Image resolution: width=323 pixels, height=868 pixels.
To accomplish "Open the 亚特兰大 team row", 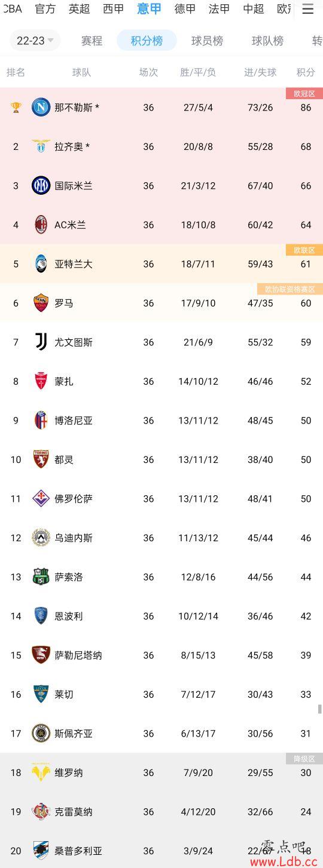I will click(x=161, y=264).
